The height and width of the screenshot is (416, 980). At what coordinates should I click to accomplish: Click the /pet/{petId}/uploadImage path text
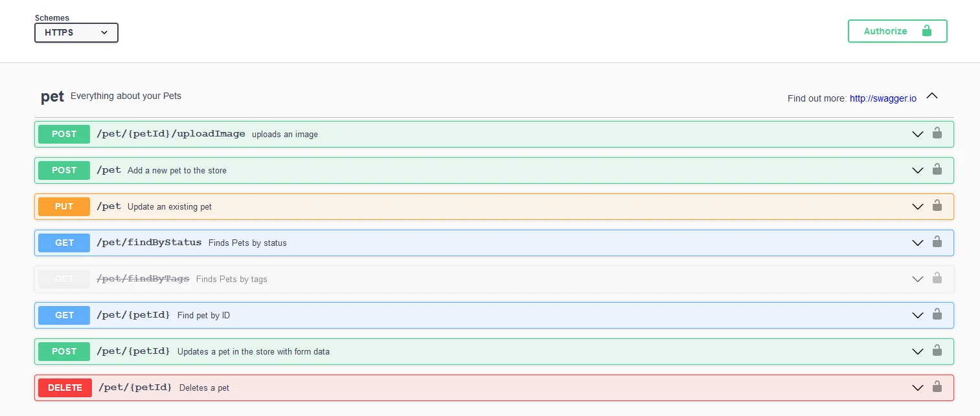(171, 134)
